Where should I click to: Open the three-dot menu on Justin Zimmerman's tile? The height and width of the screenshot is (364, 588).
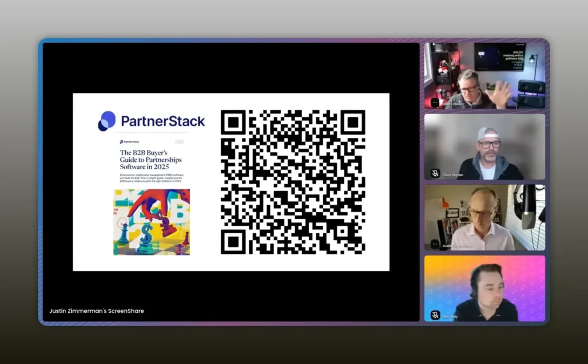point(435,244)
